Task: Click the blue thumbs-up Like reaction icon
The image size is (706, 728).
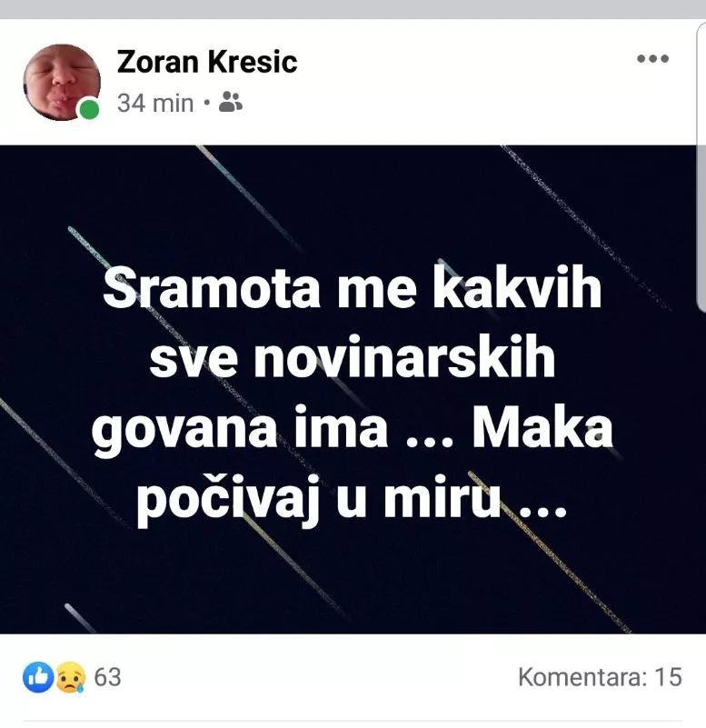Action: (x=37, y=677)
